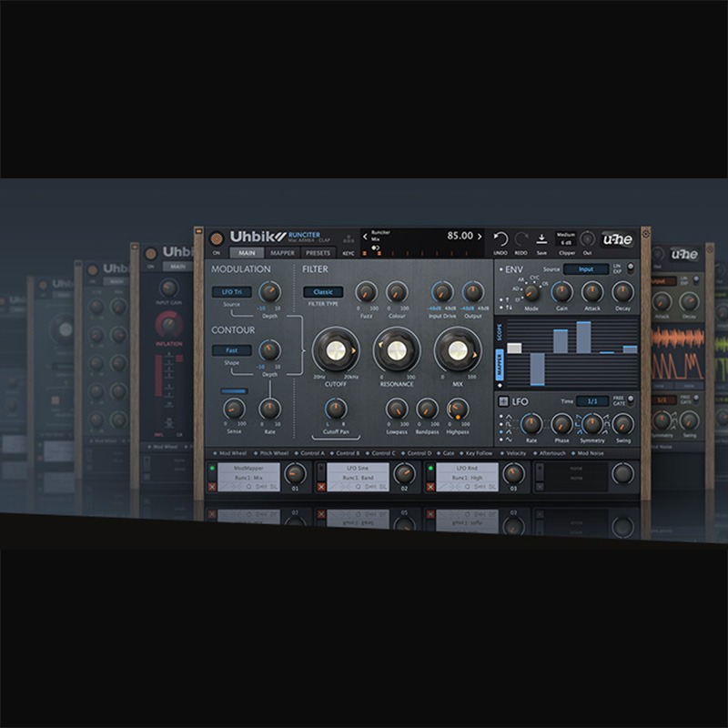728x728 pixels.
Task: Click the large MIX knob
Action: 458,350
